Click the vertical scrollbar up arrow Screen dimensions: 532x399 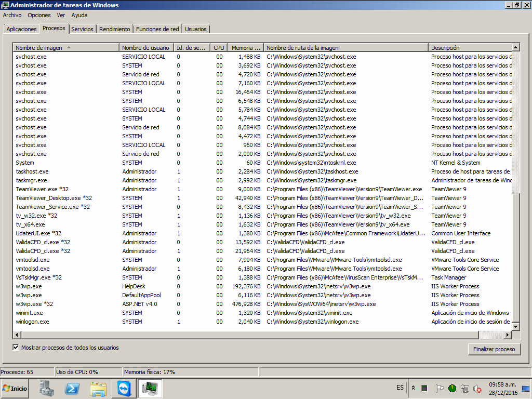(516, 47)
